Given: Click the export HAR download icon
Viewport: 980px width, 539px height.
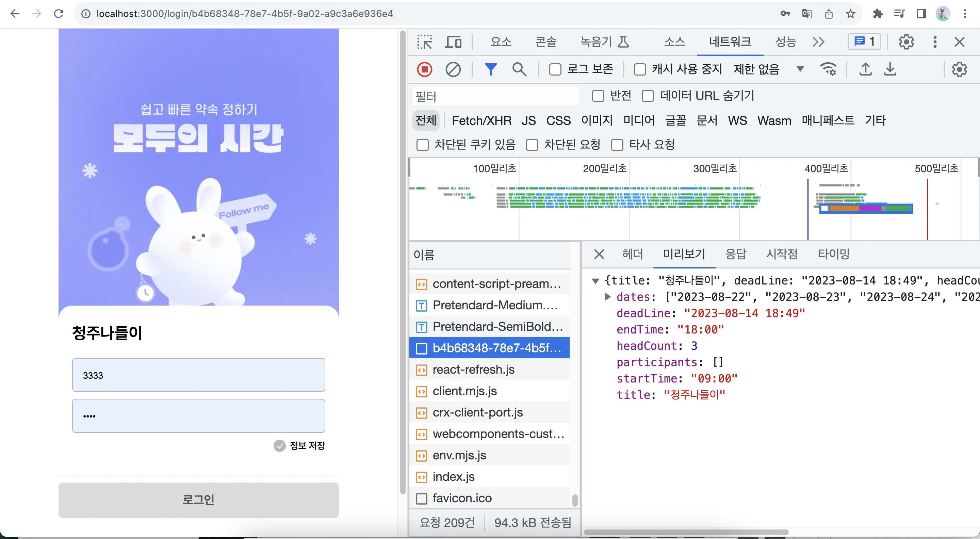Looking at the screenshot, I should pyautogui.click(x=890, y=70).
